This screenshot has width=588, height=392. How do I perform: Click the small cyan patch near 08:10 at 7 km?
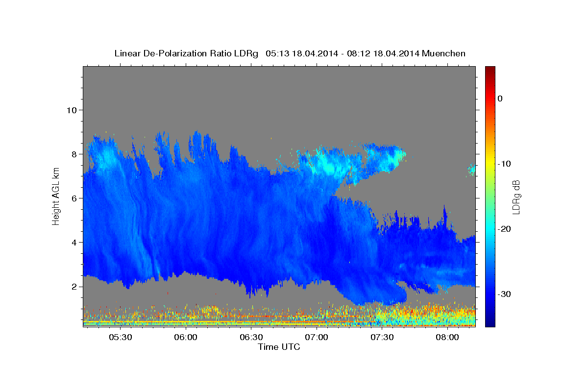(472, 170)
